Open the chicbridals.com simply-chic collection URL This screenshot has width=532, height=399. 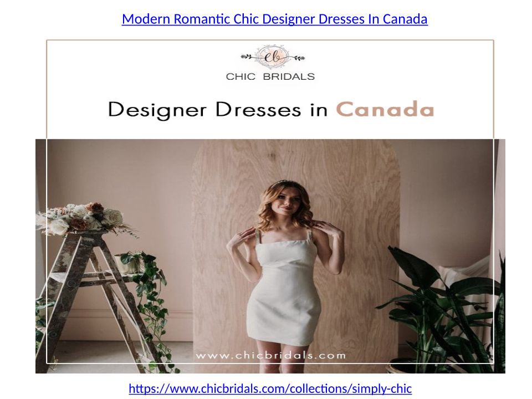click(270, 388)
